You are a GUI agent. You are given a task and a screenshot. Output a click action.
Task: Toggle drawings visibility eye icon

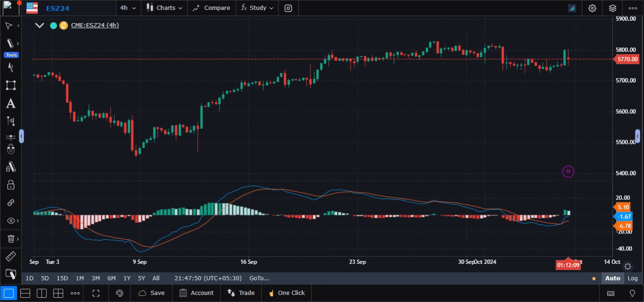pyautogui.click(x=10, y=221)
